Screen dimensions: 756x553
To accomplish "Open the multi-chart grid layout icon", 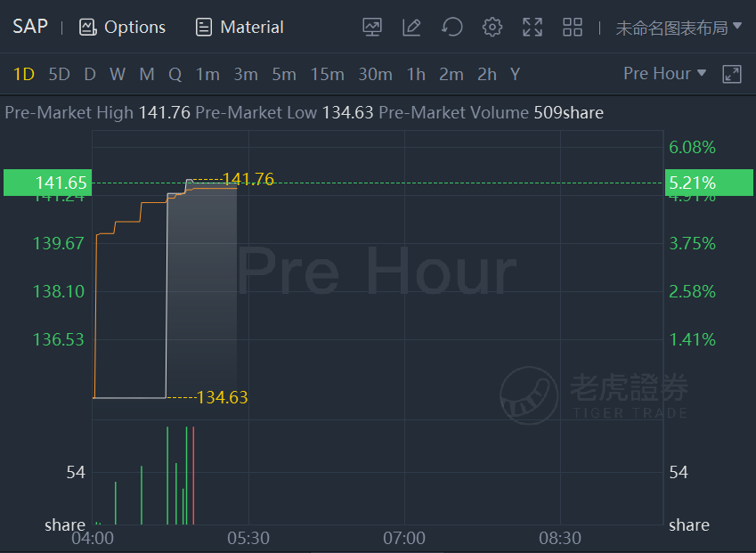I will point(573,28).
